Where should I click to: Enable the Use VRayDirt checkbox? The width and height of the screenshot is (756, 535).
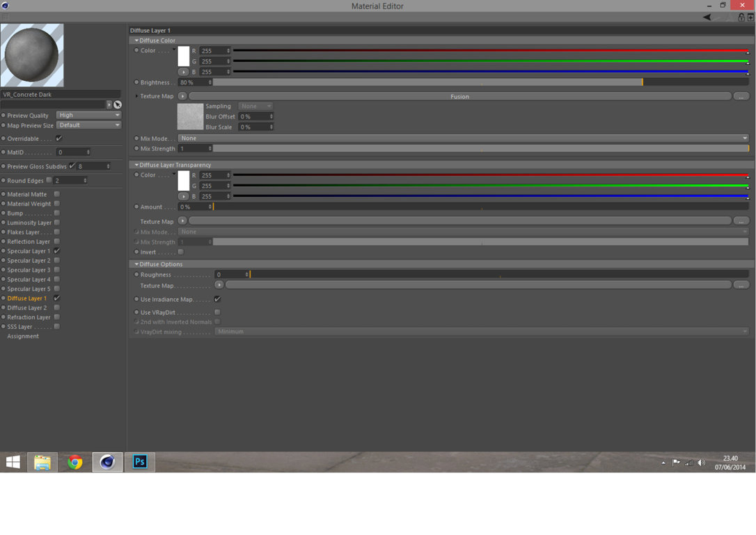pyautogui.click(x=217, y=312)
